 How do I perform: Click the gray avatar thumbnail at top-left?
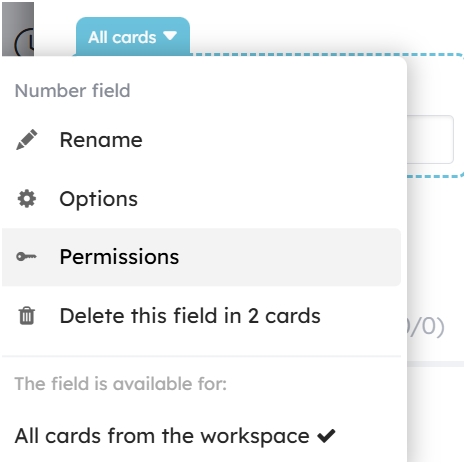pos(18,29)
